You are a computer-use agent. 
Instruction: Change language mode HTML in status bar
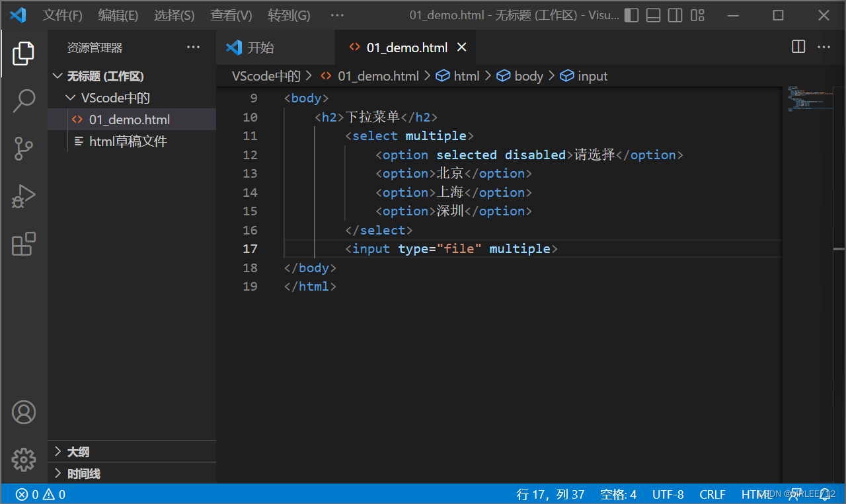(757, 494)
